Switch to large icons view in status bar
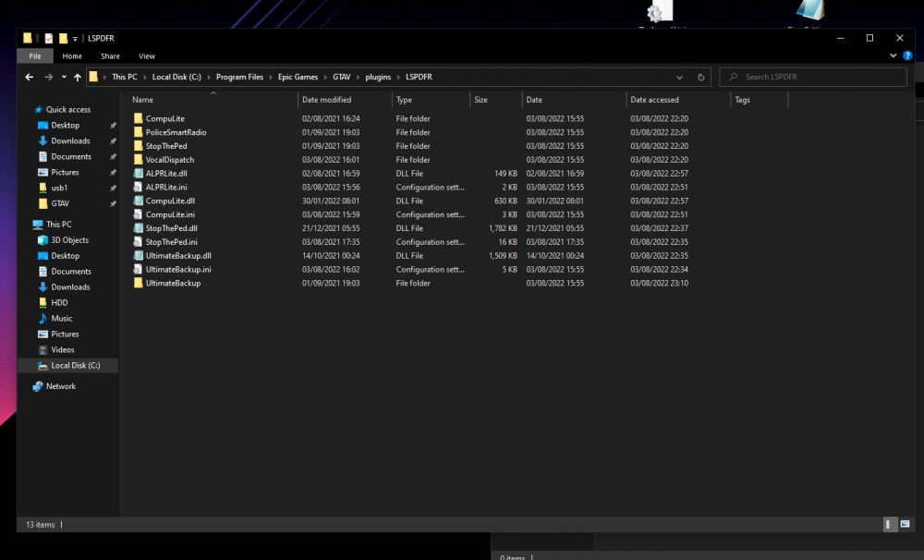The height and width of the screenshot is (560, 924). pyautogui.click(x=906, y=524)
